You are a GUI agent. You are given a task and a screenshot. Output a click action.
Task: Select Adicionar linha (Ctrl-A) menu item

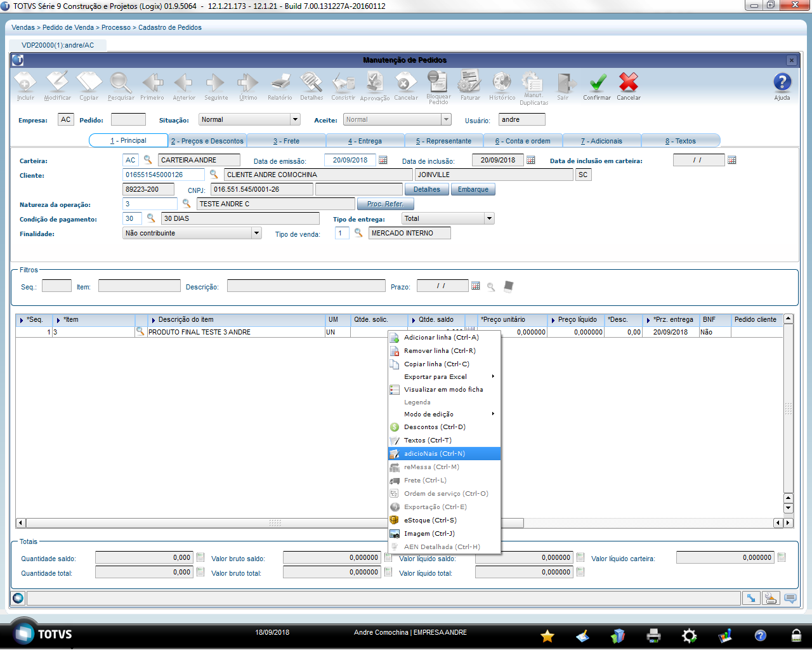point(444,337)
